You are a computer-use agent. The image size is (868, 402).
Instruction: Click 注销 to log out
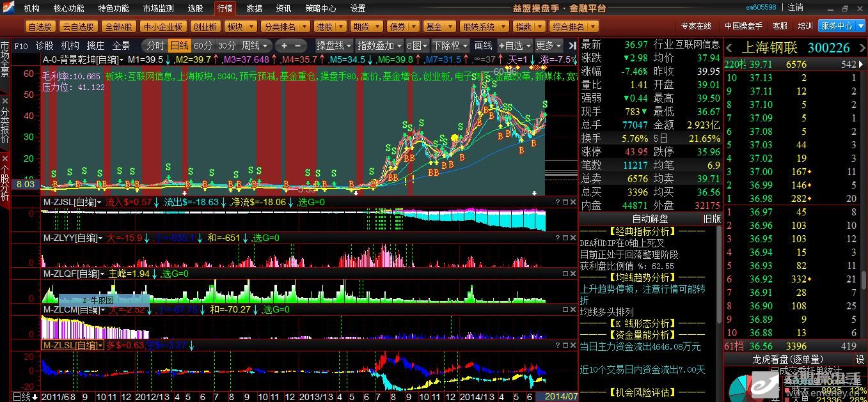795,8
